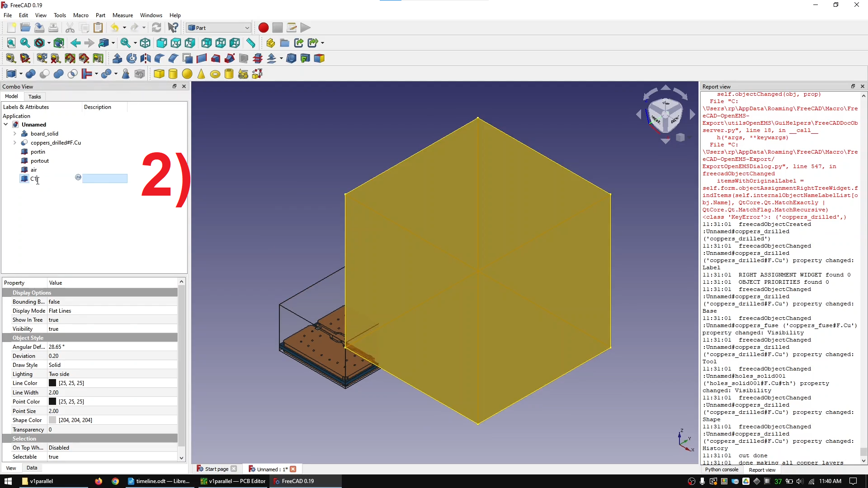Expand the board_solid tree item
This screenshot has width=868, height=488.
coord(15,134)
